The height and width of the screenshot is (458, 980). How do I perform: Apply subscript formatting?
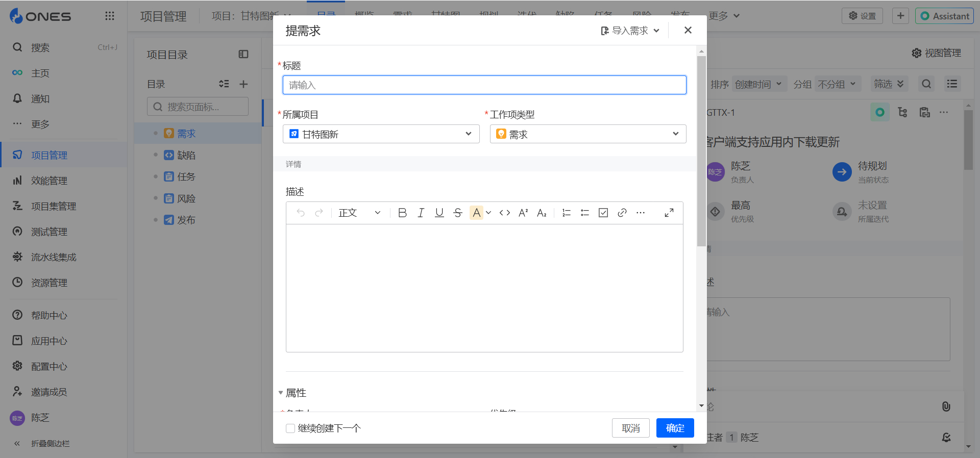tap(542, 213)
